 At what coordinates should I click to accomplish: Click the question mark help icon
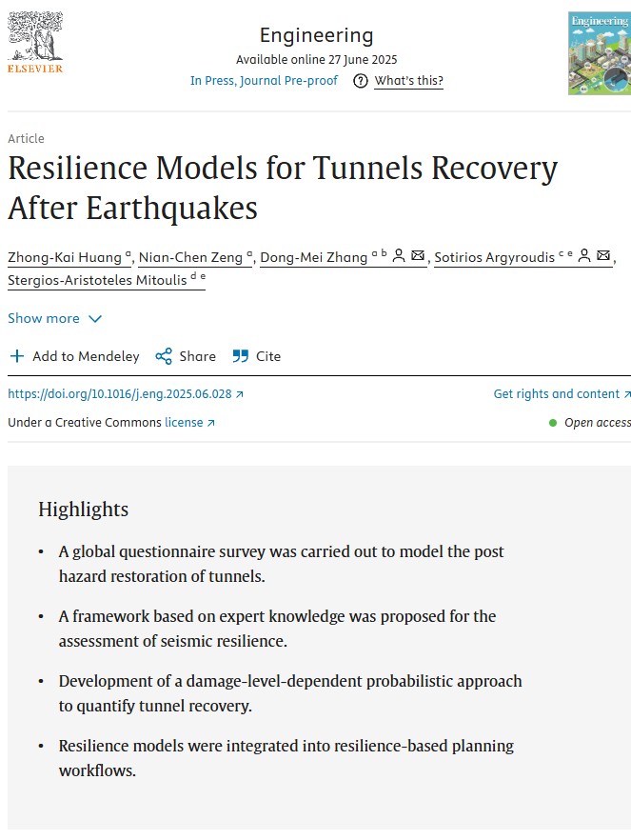tap(360, 81)
